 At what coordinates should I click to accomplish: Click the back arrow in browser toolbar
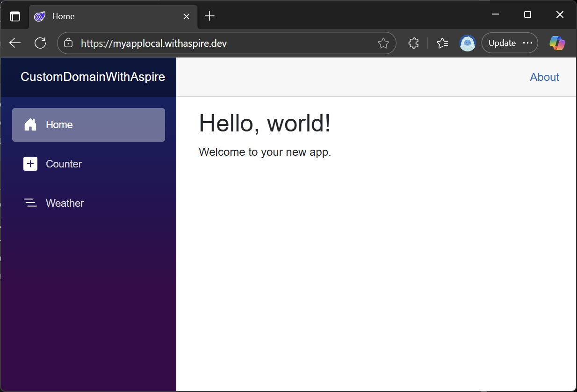15,43
